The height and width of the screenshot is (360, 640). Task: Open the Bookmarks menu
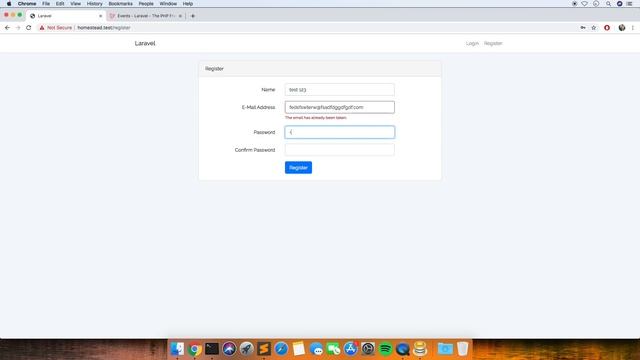click(x=120, y=4)
